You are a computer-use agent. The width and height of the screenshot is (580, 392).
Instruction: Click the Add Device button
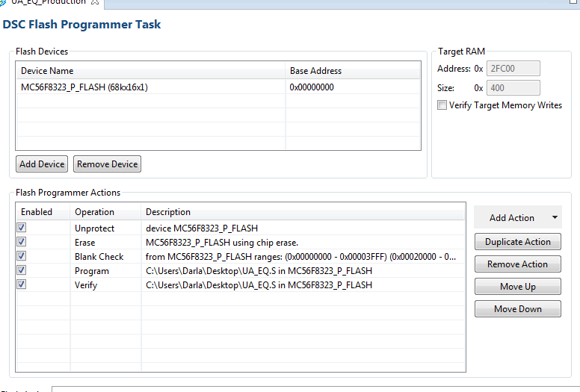click(x=42, y=164)
